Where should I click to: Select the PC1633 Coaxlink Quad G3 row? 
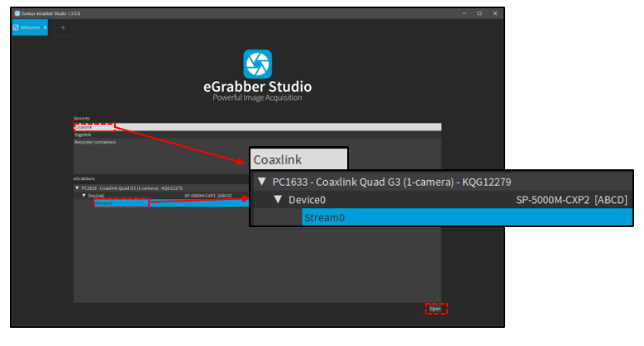(x=161, y=188)
